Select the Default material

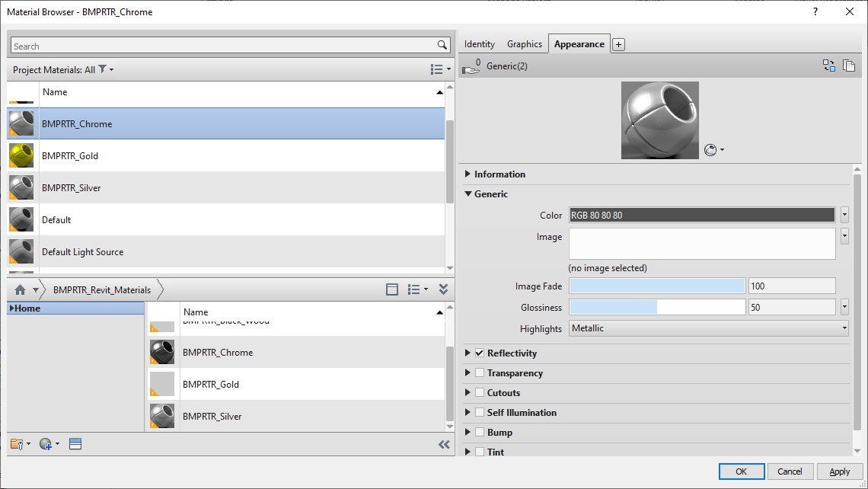pyautogui.click(x=226, y=220)
